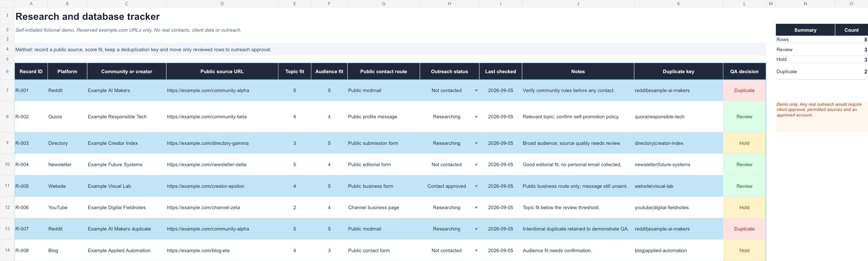Click the 'Audience fit needs confirmation.' note
Viewport: 868px width, 261px height.
(557, 251)
